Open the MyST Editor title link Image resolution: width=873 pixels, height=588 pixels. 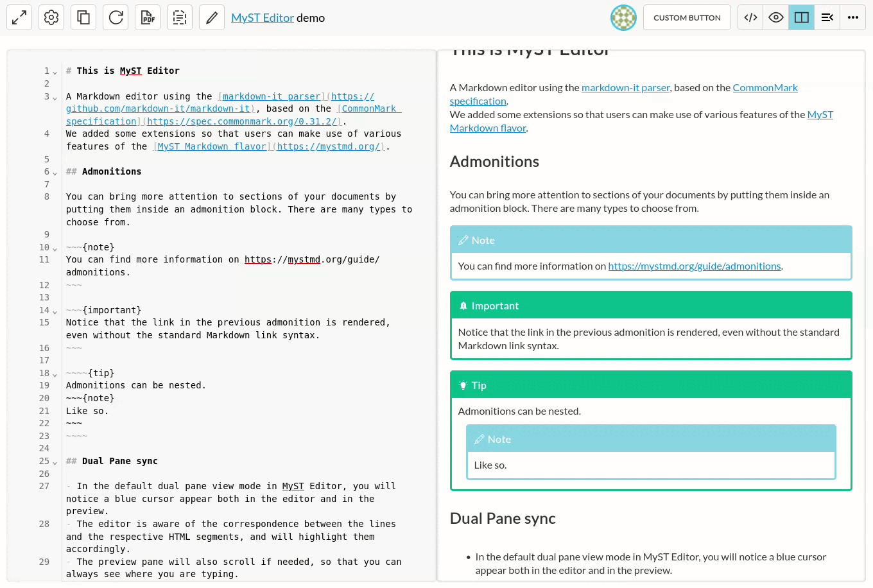coord(263,18)
